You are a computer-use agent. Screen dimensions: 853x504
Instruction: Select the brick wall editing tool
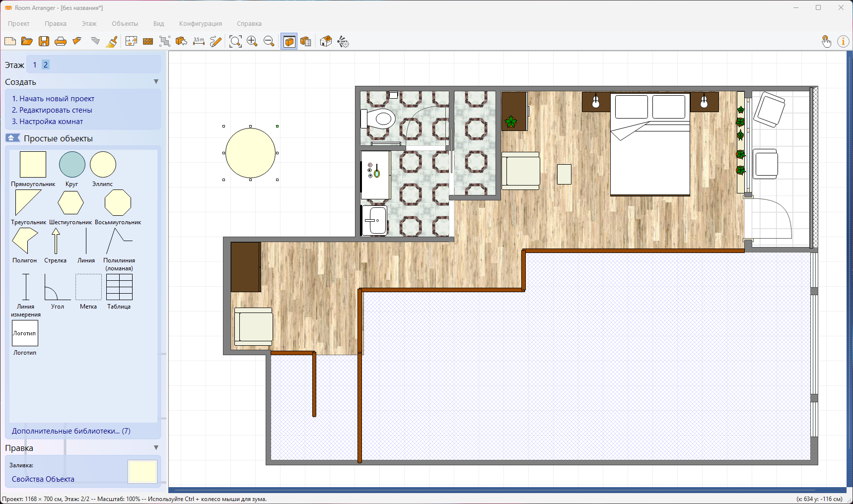tap(148, 42)
